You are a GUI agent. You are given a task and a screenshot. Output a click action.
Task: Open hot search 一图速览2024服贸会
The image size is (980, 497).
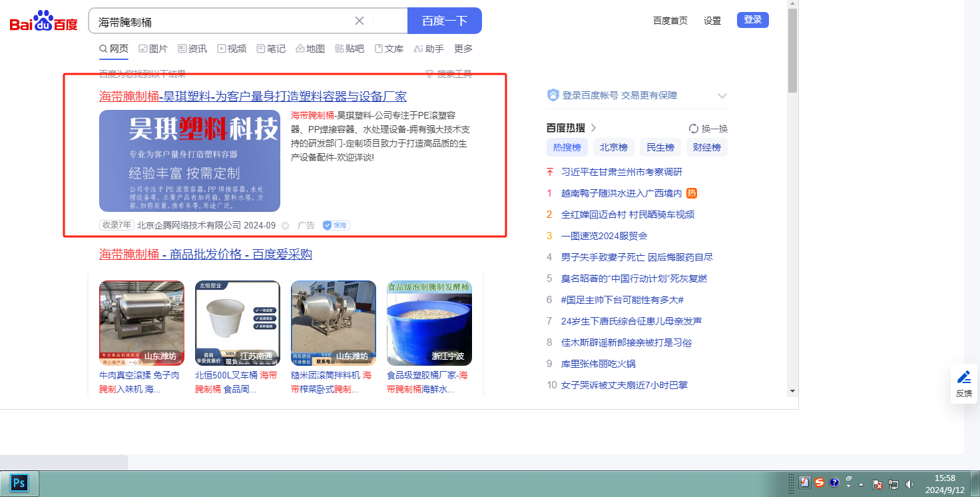pos(605,236)
